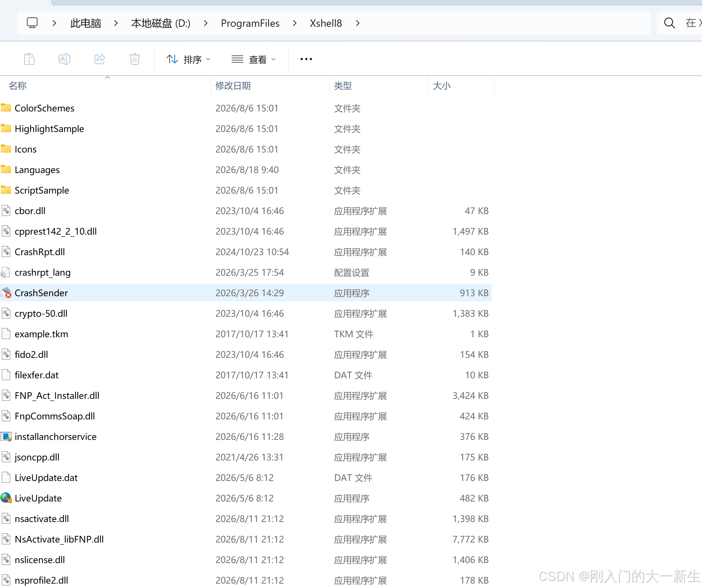
Task: Click the example.tkm file icon
Action: pyautogui.click(x=6, y=334)
